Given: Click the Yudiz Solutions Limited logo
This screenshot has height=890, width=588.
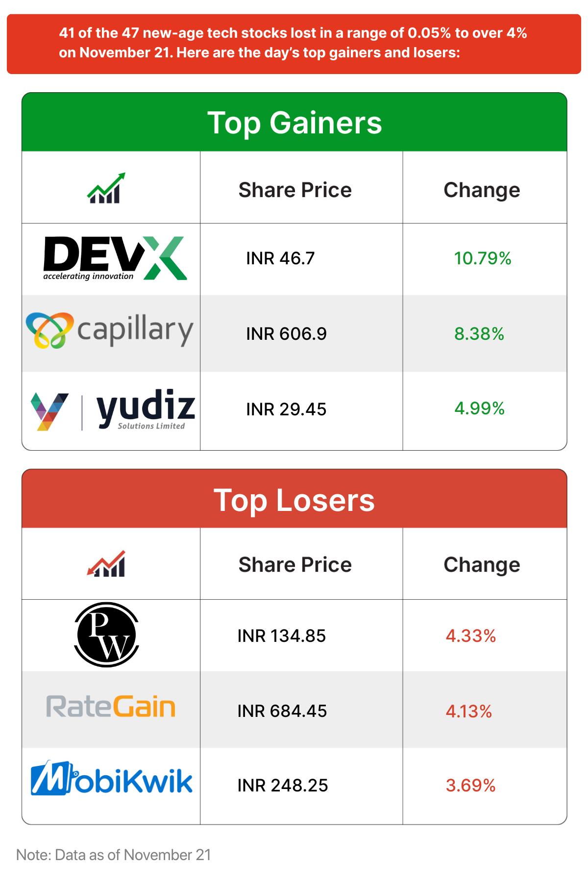Looking at the screenshot, I should coord(113,411).
